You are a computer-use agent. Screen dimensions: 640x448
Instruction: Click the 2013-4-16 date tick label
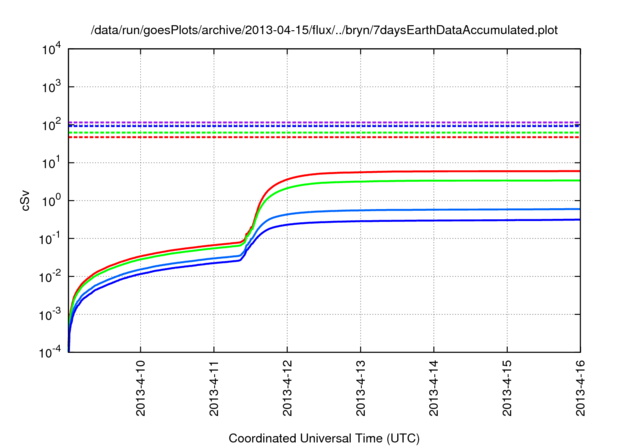click(580, 388)
